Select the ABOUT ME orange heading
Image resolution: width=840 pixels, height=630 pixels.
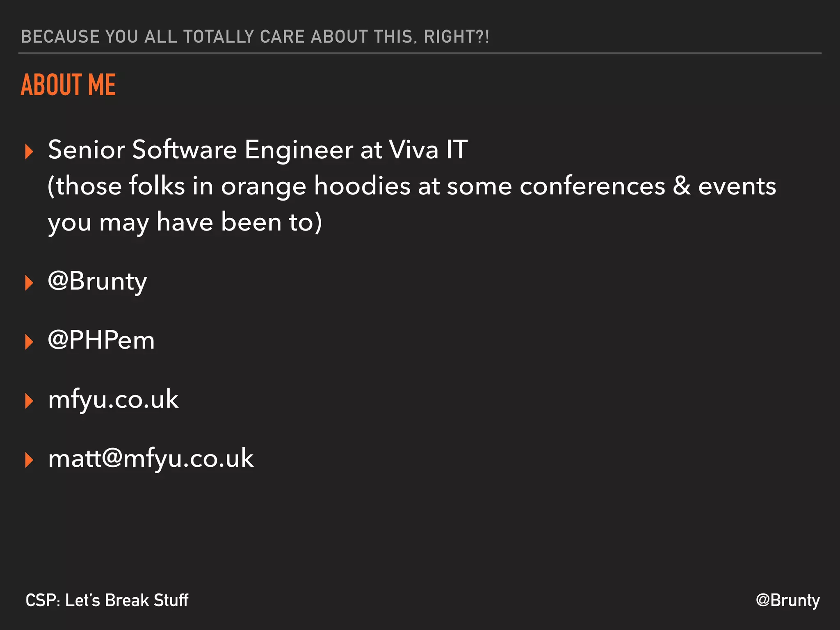[68, 85]
